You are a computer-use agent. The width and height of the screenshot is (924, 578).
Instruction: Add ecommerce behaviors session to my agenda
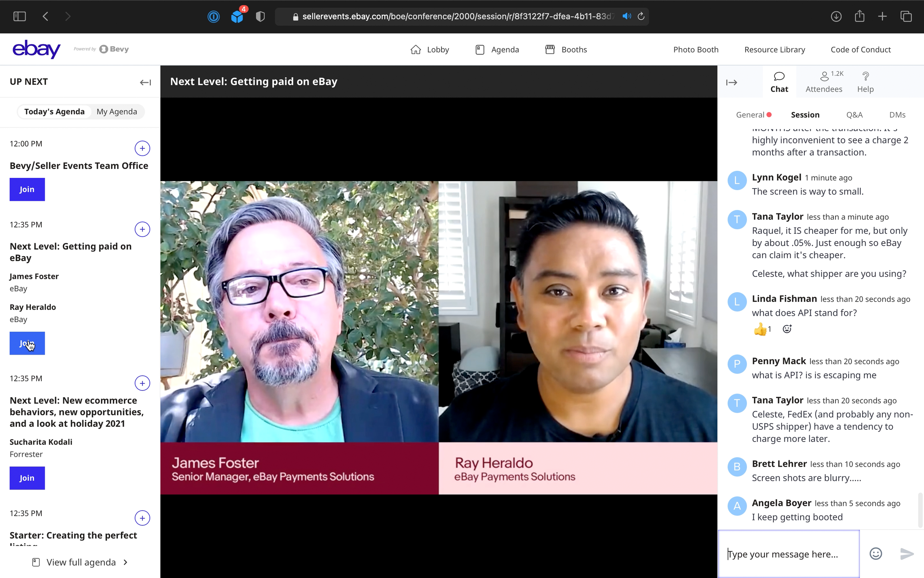(142, 383)
